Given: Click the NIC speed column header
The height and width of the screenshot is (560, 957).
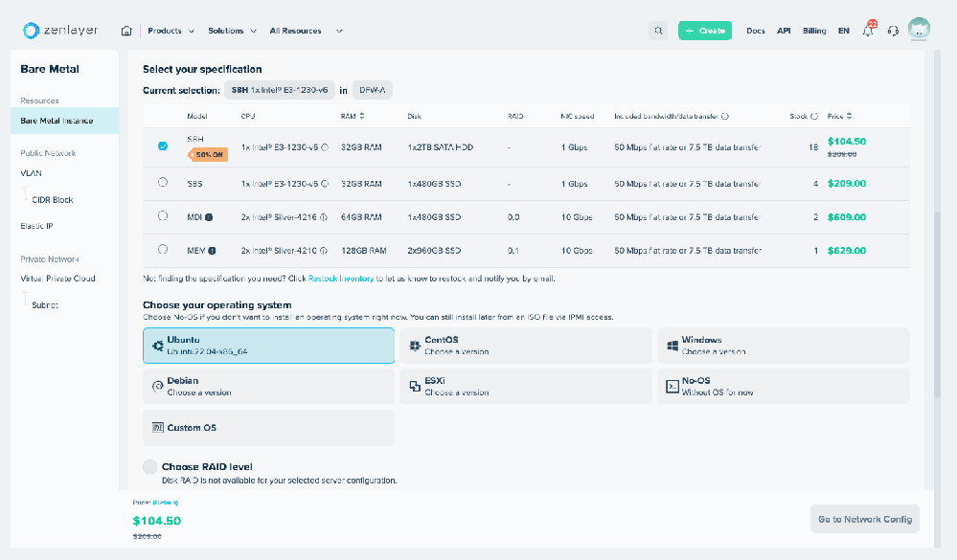Looking at the screenshot, I should point(578,116).
